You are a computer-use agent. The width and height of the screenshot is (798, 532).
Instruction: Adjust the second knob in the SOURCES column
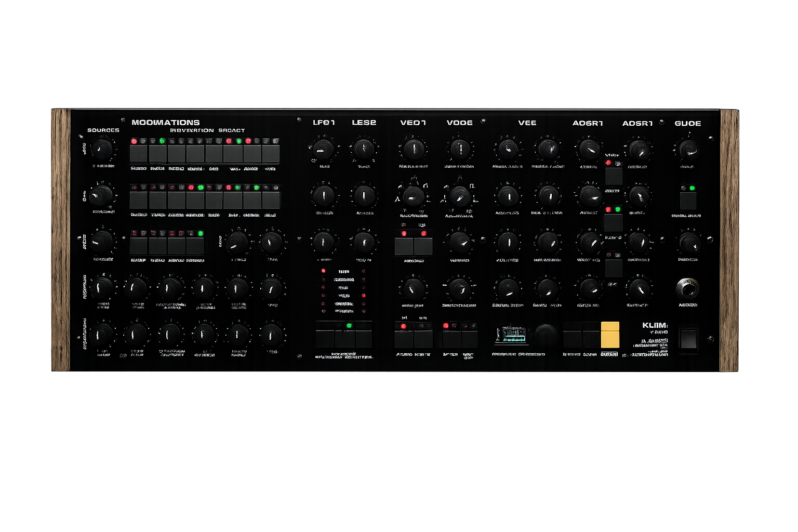[x=101, y=195]
